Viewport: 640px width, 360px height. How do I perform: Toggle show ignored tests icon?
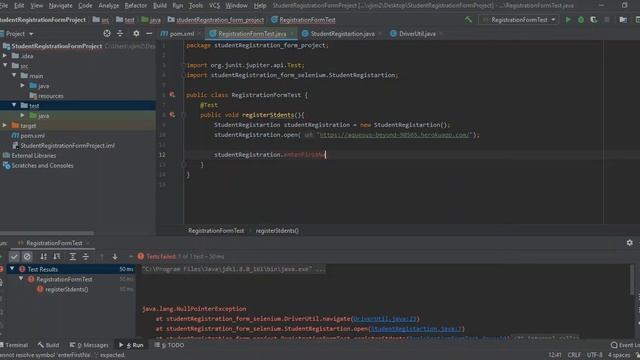pyautogui.click(x=27, y=256)
